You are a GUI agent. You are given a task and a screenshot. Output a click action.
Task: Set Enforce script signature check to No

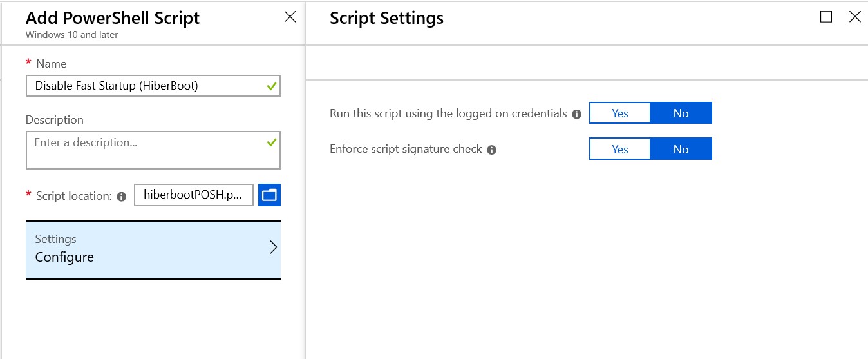click(681, 149)
